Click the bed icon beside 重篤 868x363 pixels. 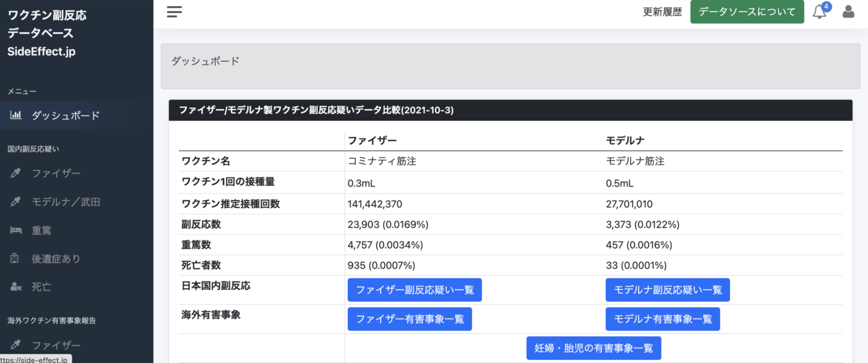click(16, 230)
